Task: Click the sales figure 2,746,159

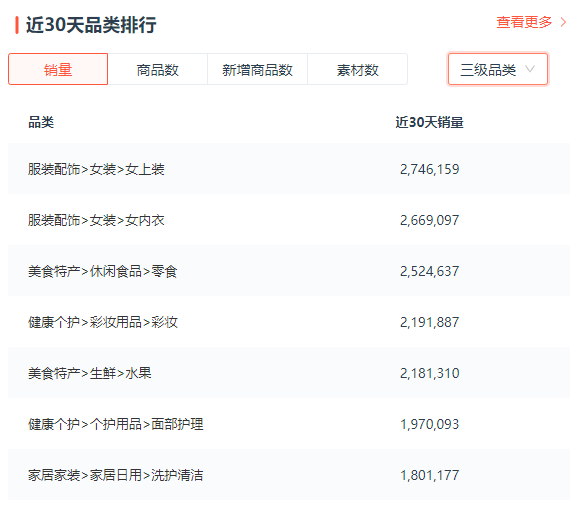Action: click(429, 169)
